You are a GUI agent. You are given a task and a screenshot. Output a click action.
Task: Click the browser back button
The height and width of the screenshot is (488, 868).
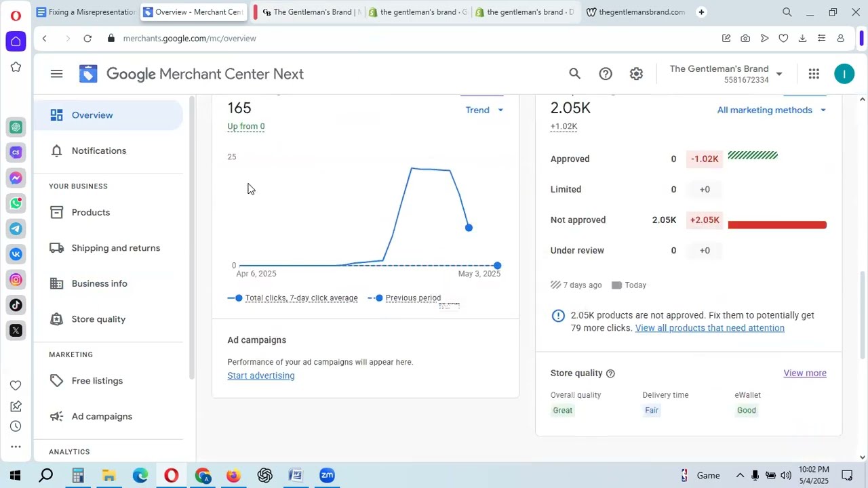tap(45, 39)
